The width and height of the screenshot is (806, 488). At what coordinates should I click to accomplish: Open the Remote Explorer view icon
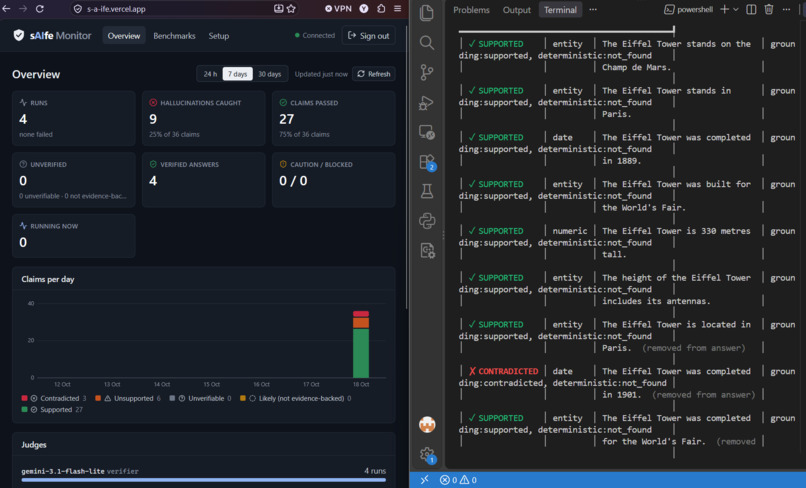(x=427, y=132)
